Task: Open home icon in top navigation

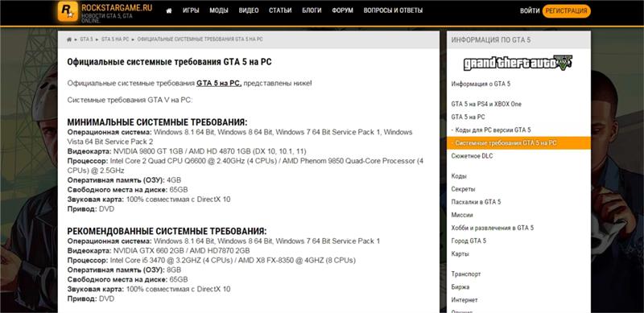Action: pos(169,10)
